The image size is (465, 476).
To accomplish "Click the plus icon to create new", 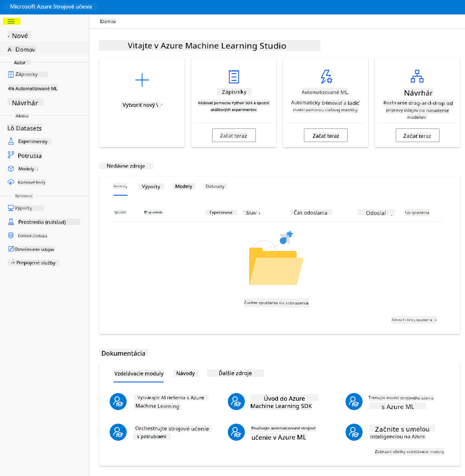I will click(142, 80).
